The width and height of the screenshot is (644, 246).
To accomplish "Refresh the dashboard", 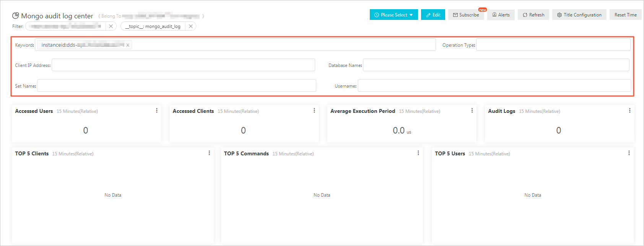I will [x=533, y=15].
